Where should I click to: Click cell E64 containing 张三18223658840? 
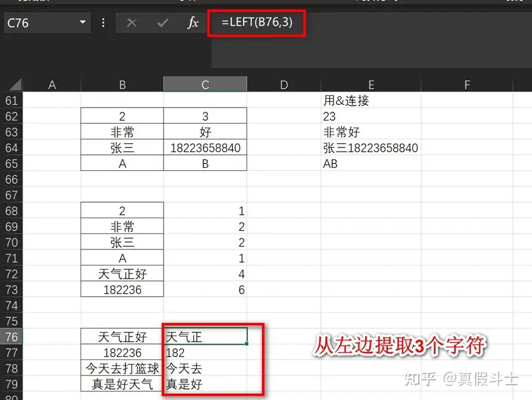(x=370, y=148)
